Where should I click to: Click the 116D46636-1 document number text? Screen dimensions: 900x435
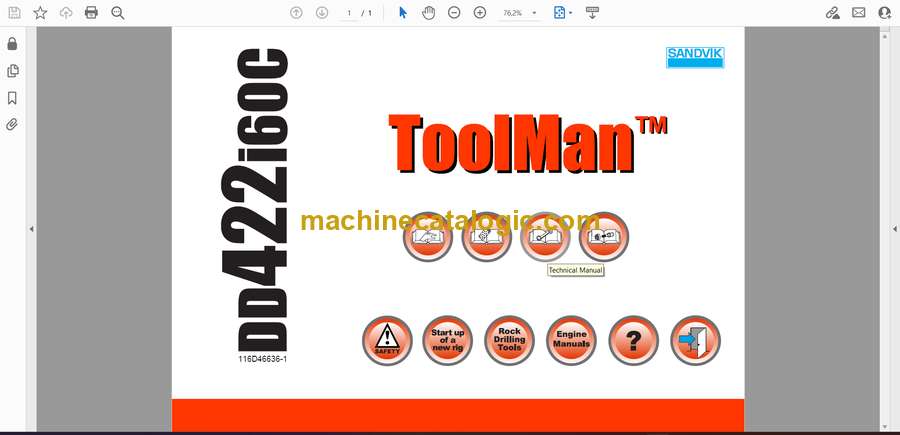262,359
